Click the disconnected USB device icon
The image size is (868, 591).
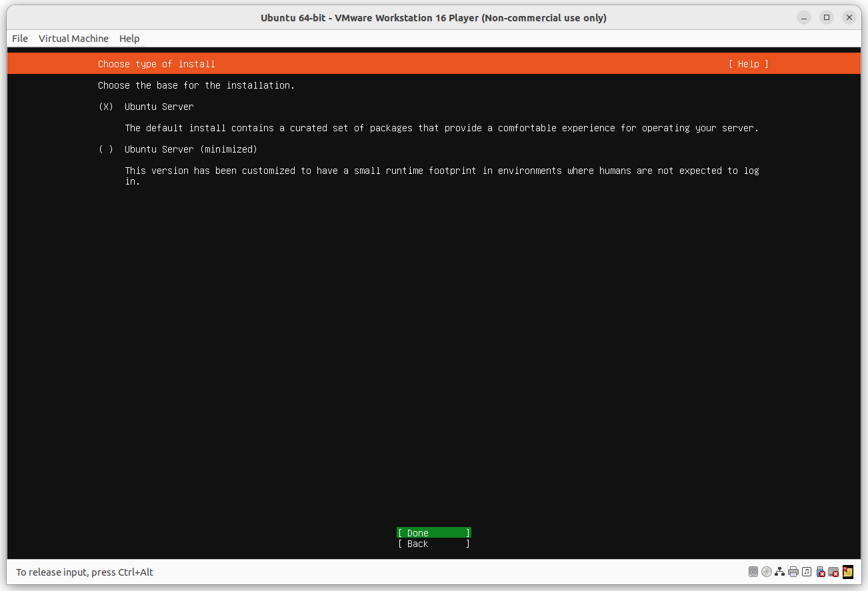[x=821, y=572]
